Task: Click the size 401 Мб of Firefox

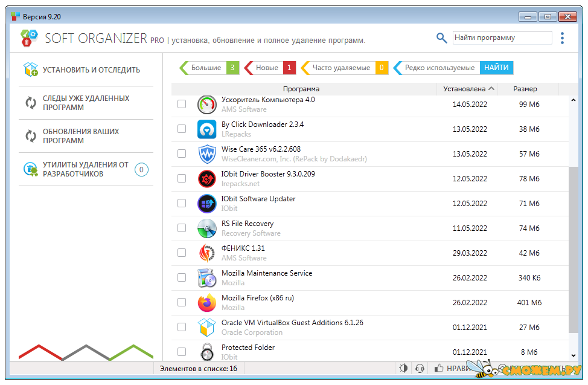Action: tap(529, 303)
